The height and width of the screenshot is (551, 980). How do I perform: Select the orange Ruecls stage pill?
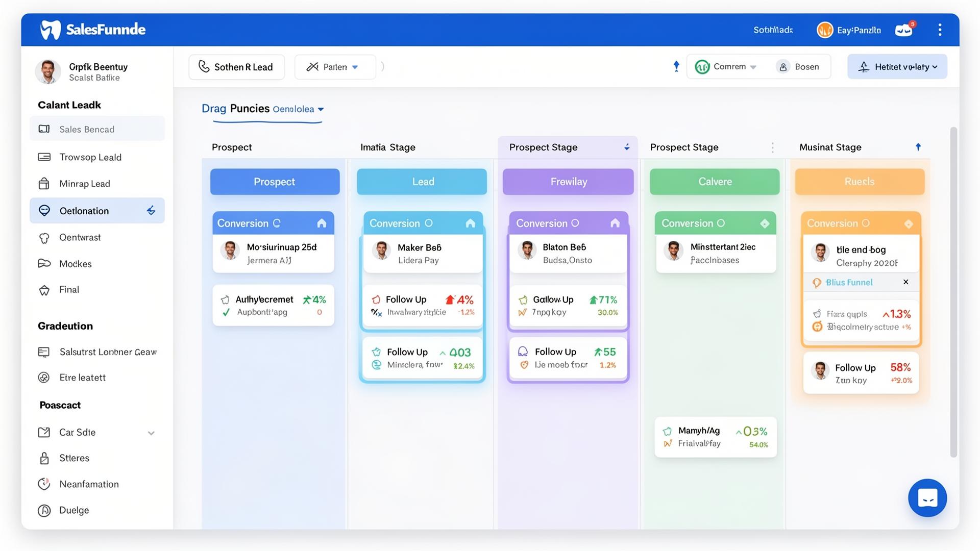click(x=860, y=182)
